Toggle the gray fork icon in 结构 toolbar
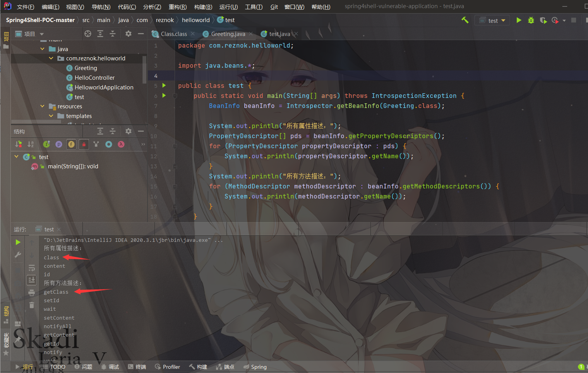Viewport: 588px width, 373px height. click(96, 144)
